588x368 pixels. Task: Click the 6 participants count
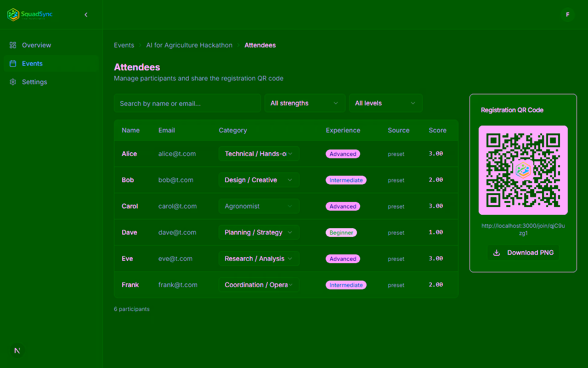pos(132,309)
